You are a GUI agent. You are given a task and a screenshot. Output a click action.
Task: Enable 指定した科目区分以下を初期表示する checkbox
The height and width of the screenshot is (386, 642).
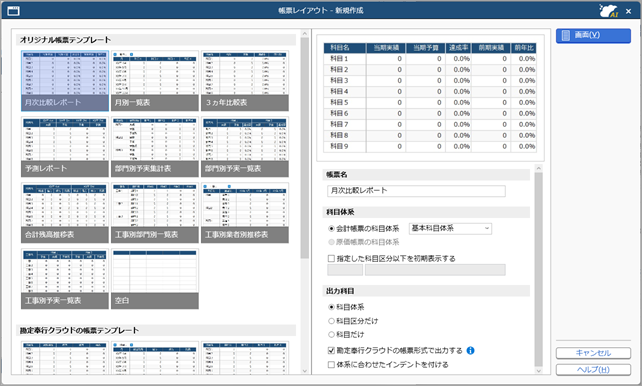pos(331,259)
